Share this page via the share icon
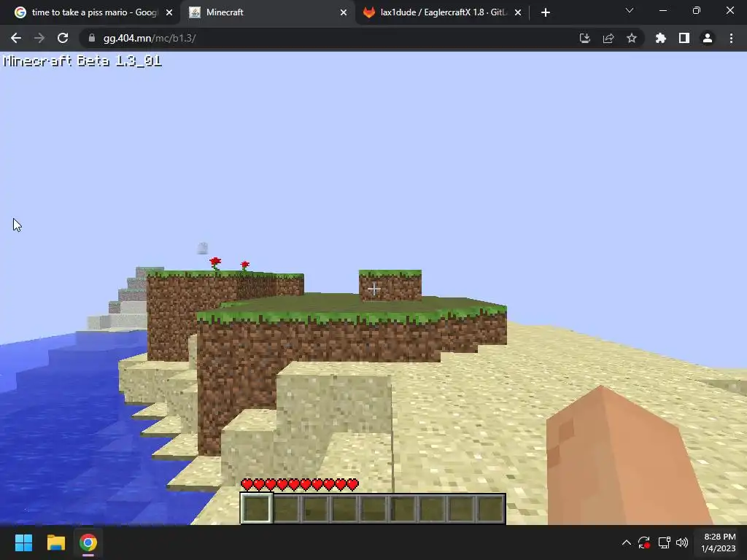This screenshot has height=560, width=747. (608, 38)
